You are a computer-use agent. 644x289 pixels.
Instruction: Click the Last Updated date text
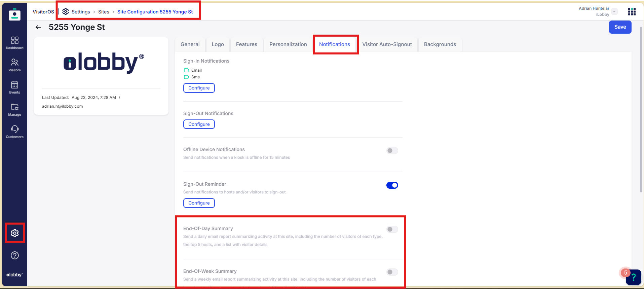93,98
